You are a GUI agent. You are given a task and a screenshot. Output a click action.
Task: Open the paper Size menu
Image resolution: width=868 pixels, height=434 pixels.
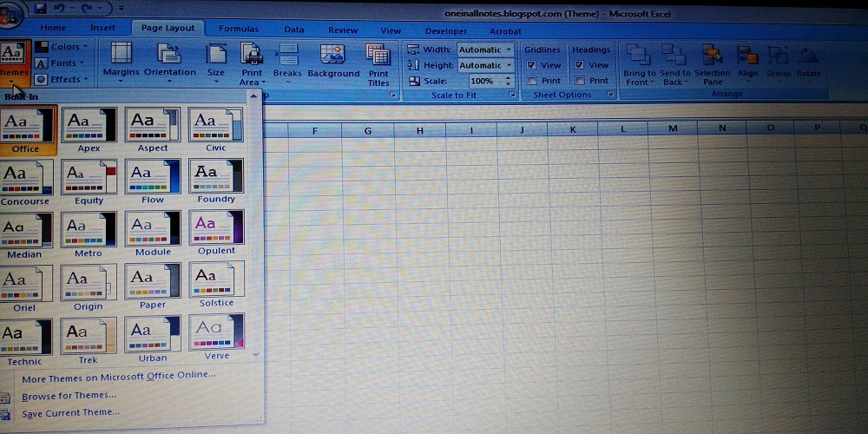pyautogui.click(x=216, y=63)
